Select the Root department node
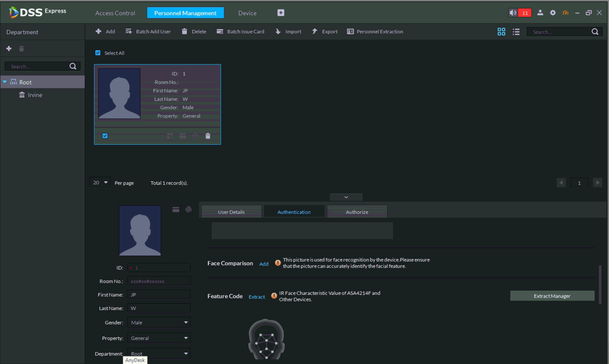 tap(42, 82)
